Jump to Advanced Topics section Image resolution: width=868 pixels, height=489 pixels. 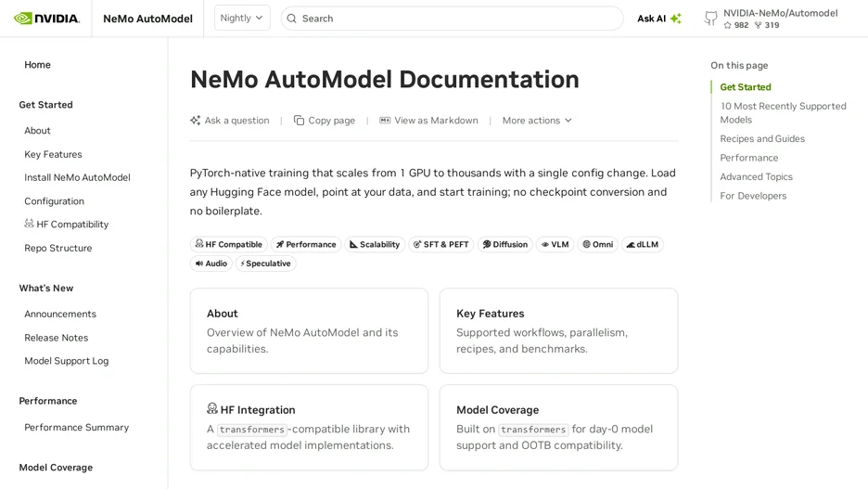[756, 176]
